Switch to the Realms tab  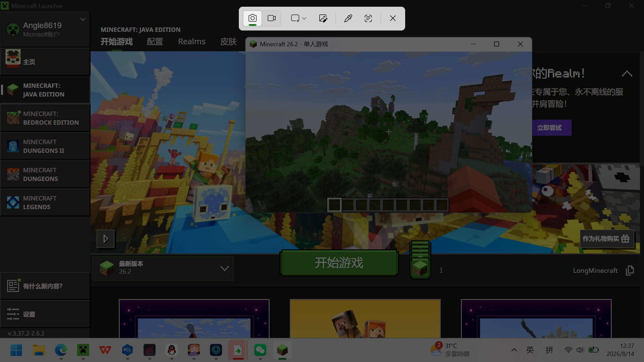[192, 42]
